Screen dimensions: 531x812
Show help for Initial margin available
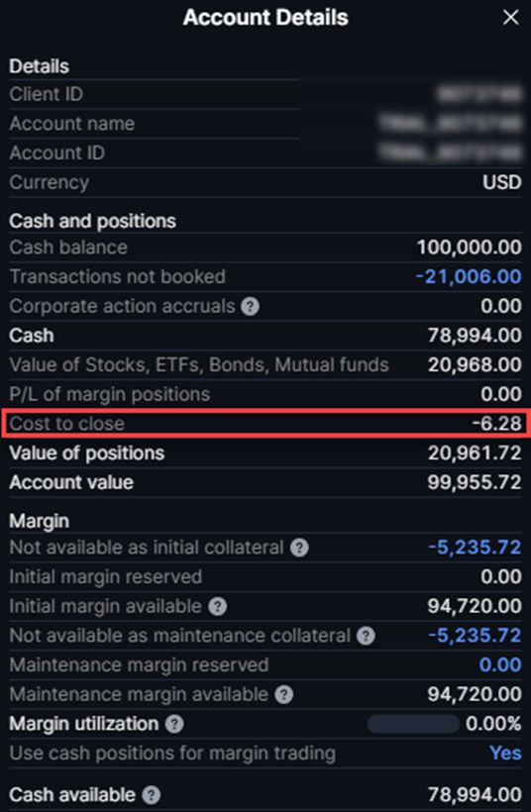pyautogui.click(x=217, y=606)
